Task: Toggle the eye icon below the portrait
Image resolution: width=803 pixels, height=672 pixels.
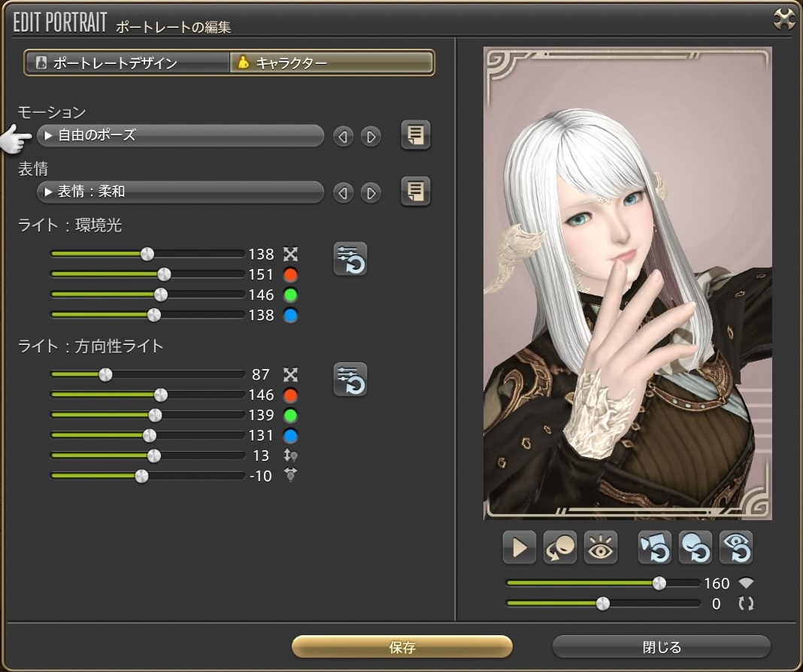Action: (601, 548)
